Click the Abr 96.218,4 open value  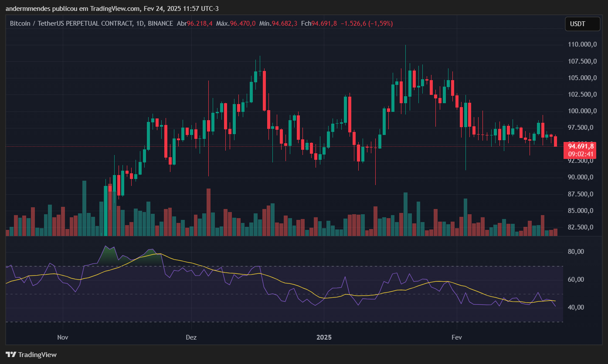[x=194, y=24]
